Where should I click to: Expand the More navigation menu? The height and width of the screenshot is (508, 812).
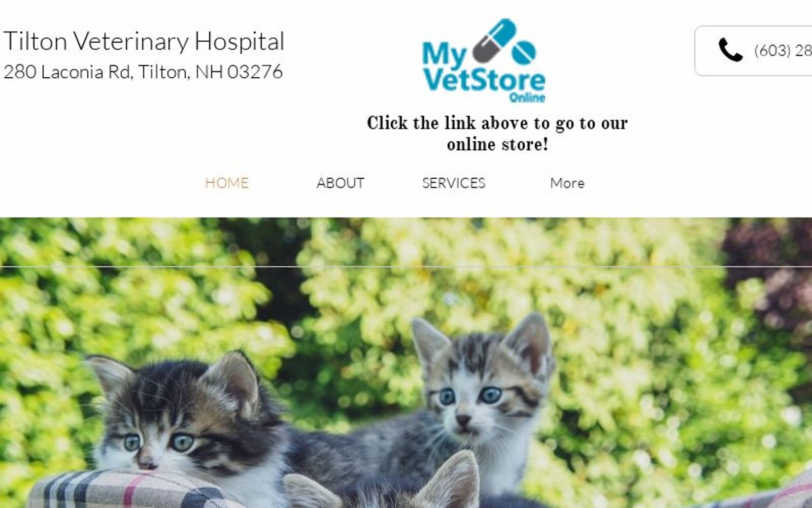(567, 183)
